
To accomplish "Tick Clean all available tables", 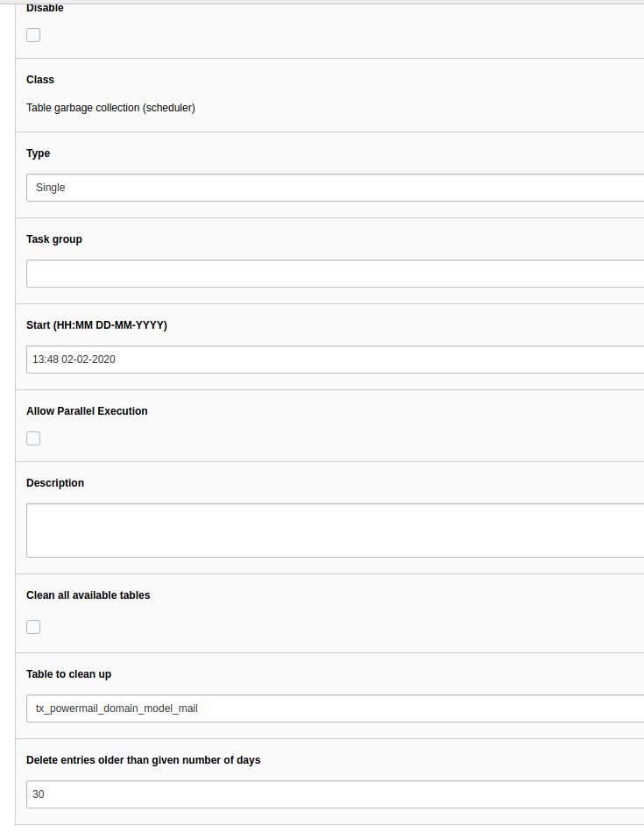I will [32, 626].
